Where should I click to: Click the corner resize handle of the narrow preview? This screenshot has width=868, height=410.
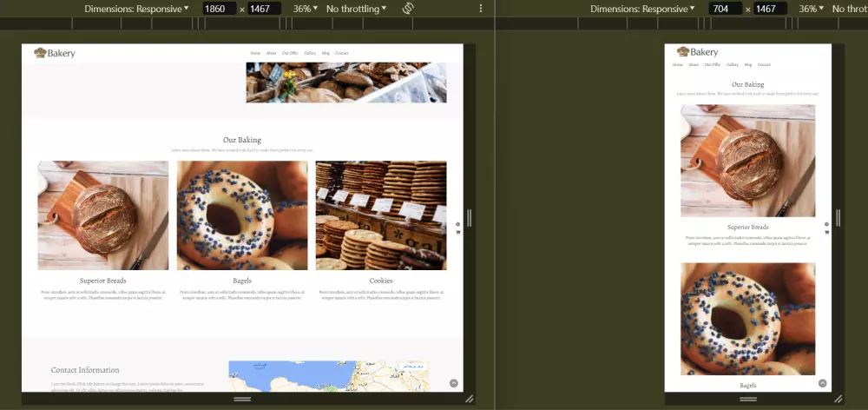[x=838, y=399]
